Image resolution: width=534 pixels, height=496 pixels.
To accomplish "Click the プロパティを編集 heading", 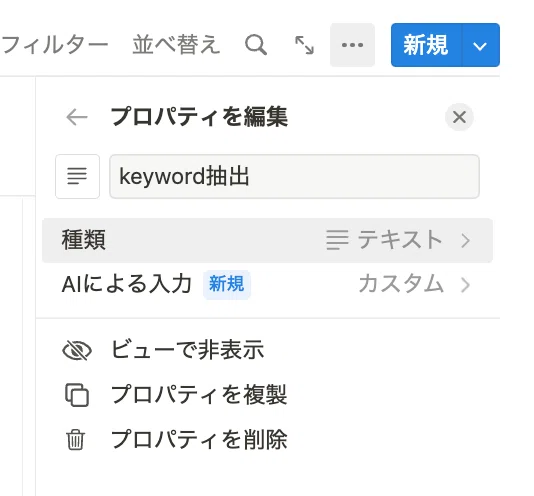I will pos(199,117).
